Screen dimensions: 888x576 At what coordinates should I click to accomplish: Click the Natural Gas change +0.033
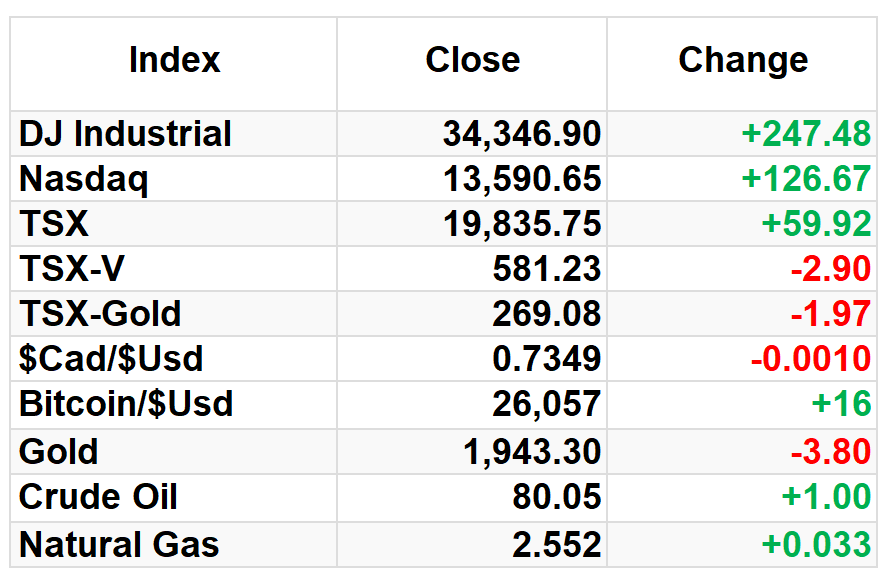816,544
